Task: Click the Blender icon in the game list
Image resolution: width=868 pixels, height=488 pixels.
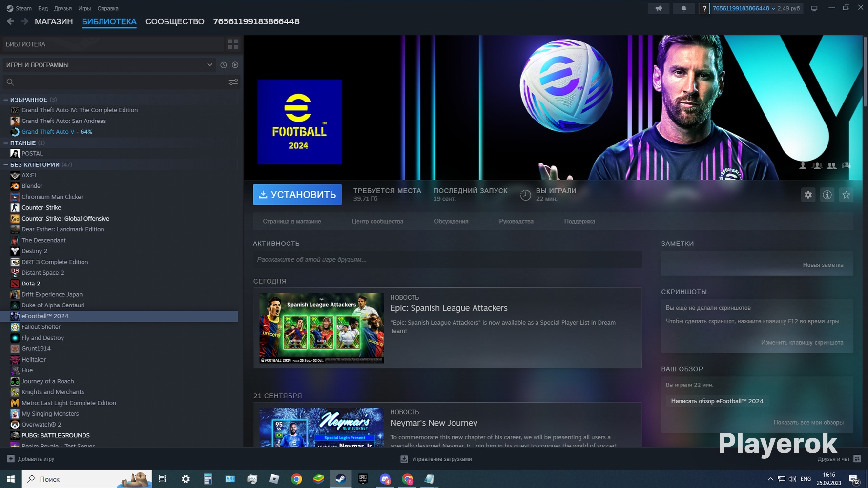Action: tap(15, 186)
